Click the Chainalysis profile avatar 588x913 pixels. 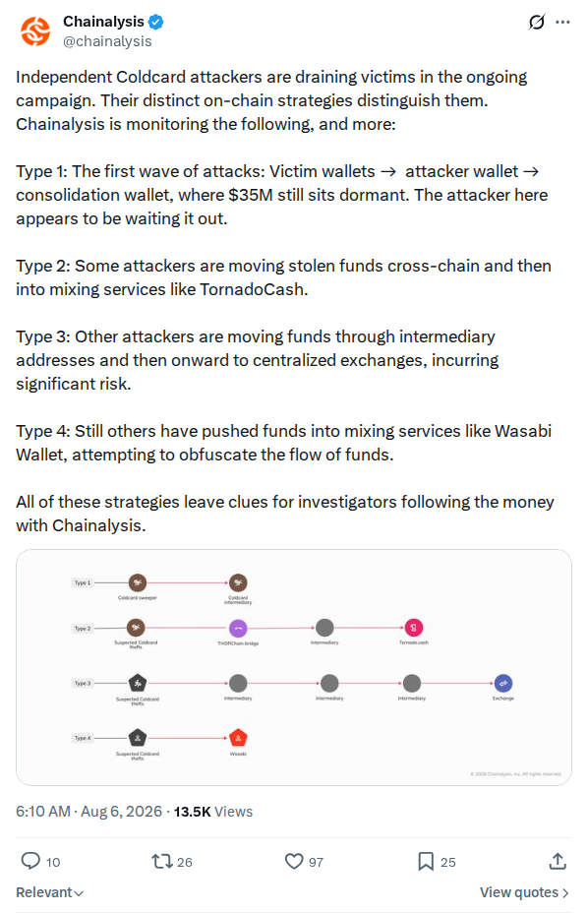35,31
